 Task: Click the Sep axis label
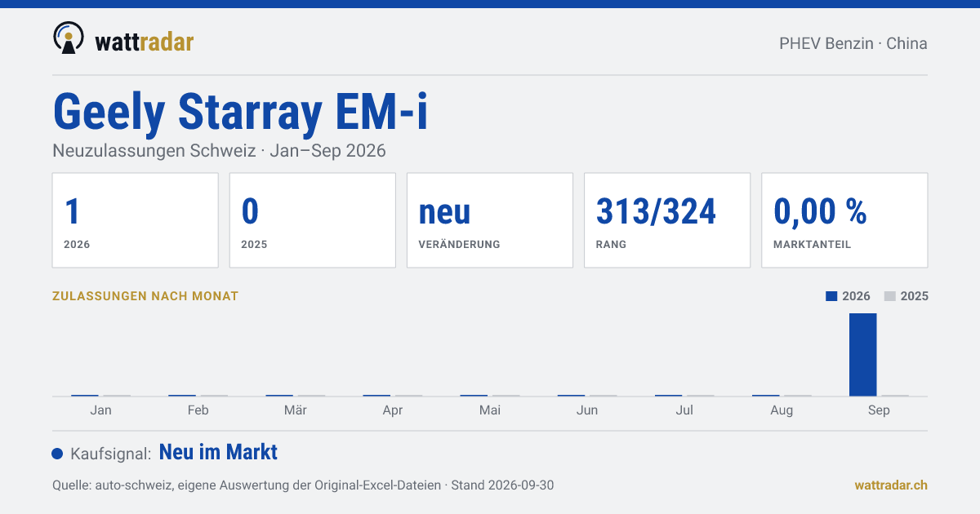click(x=879, y=410)
